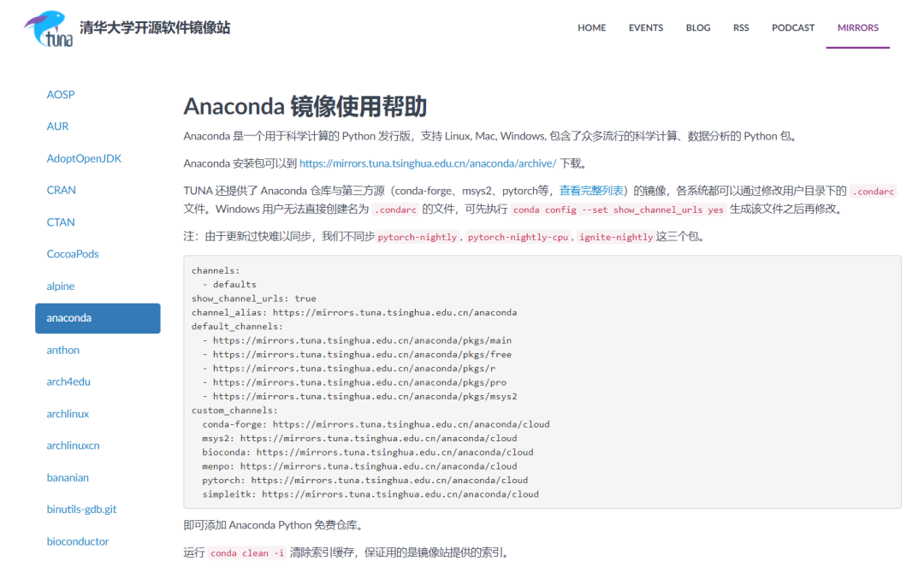This screenshot has width=924, height=561.
Task: Click the pytorch-nightly-cpu code tag
Action: pyautogui.click(x=518, y=237)
